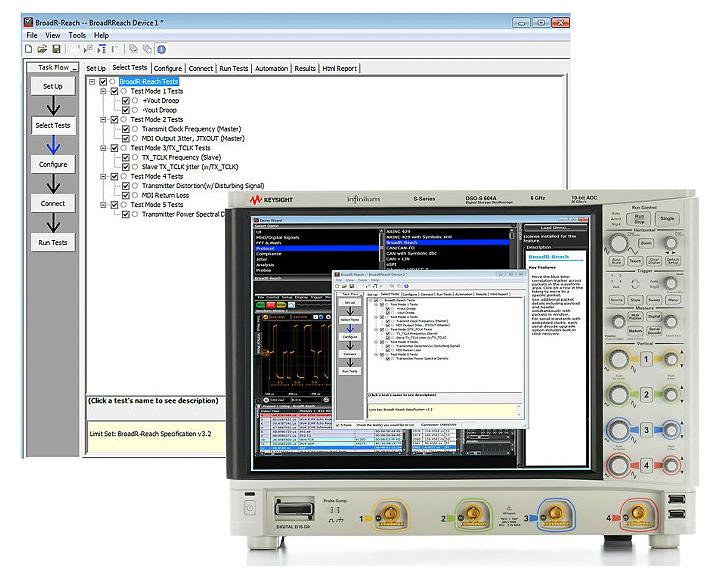The image size is (720, 582).
Task: Collapse the Test Mode 1 Tests node
Action: [x=103, y=91]
